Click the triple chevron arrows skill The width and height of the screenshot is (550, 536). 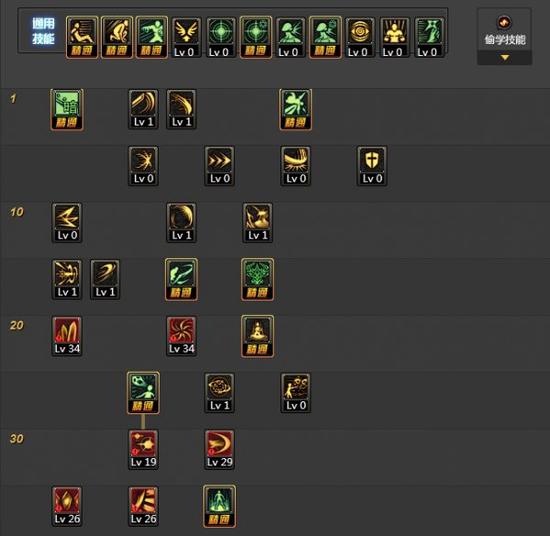[220, 166]
